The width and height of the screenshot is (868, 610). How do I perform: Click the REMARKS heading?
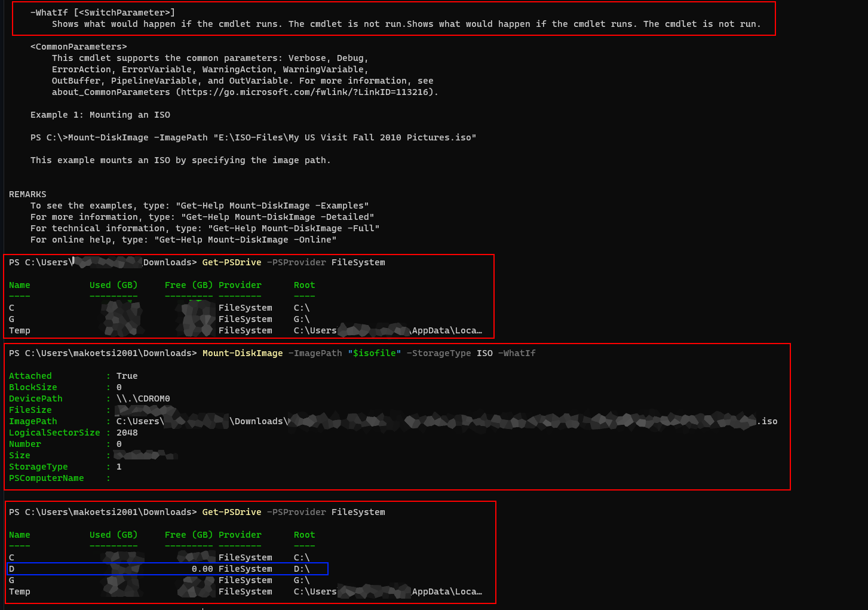pos(27,194)
